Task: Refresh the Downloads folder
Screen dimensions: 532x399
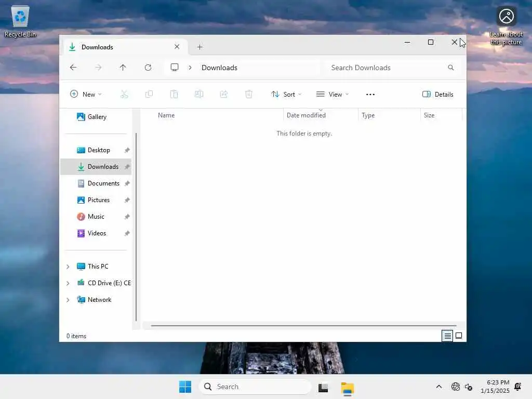Action: coord(148,68)
